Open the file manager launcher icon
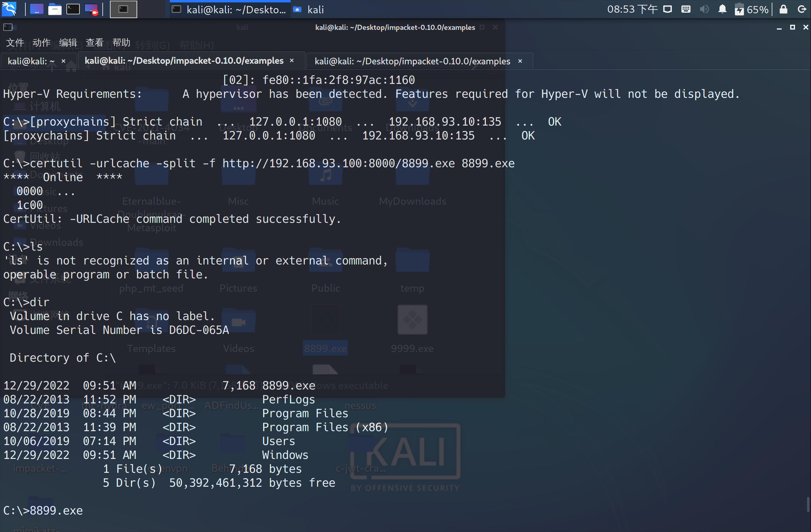811x532 pixels. [x=55, y=9]
